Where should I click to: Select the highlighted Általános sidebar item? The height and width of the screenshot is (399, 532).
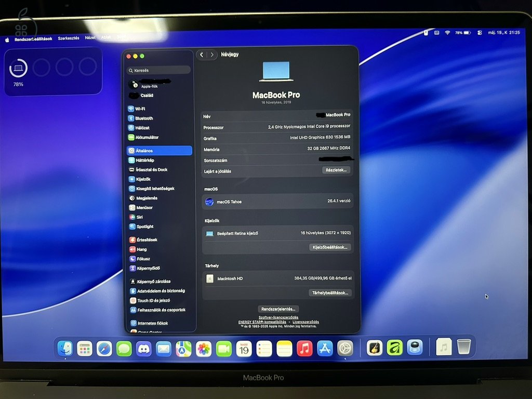point(159,151)
